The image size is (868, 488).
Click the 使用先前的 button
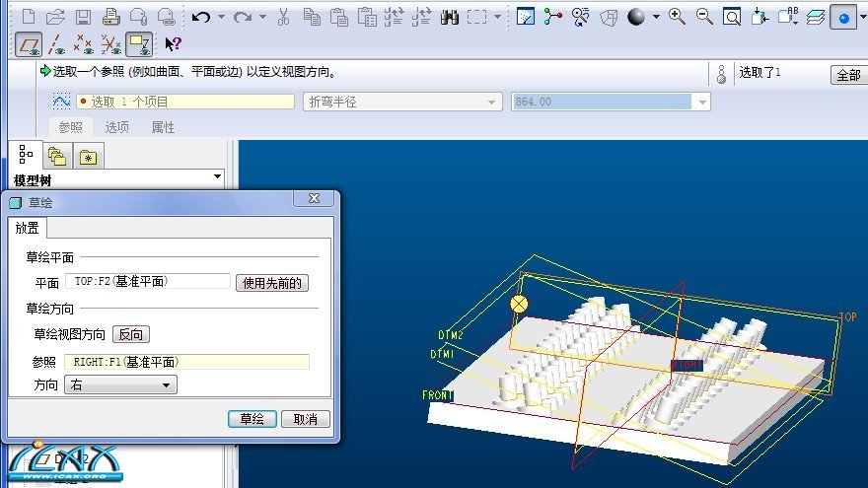[x=272, y=283]
